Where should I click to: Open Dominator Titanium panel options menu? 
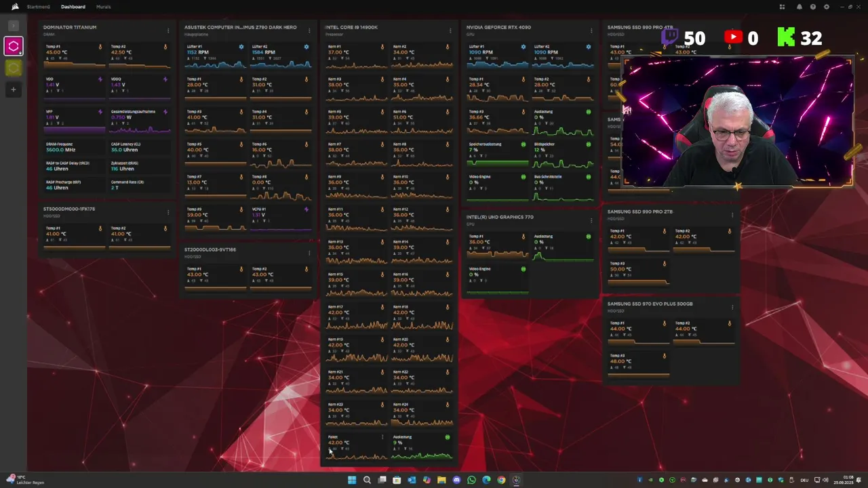(x=168, y=30)
